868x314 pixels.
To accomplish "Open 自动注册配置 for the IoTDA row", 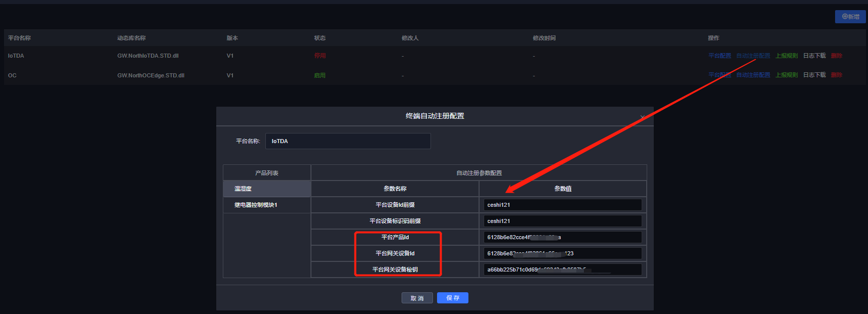I will 753,56.
